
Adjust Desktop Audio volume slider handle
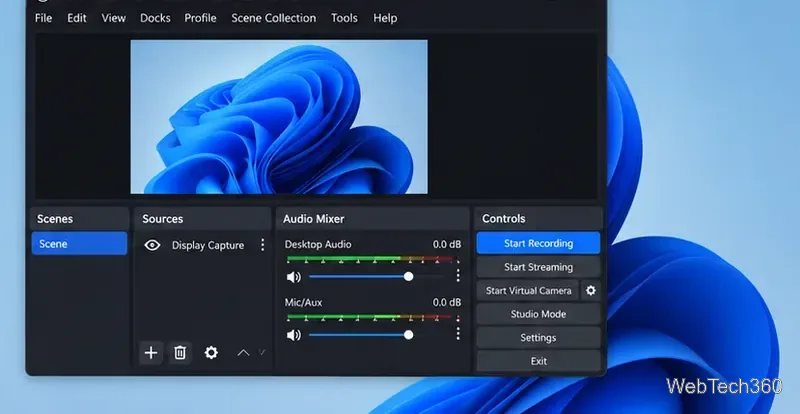pyautogui.click(x=408, y=277)
